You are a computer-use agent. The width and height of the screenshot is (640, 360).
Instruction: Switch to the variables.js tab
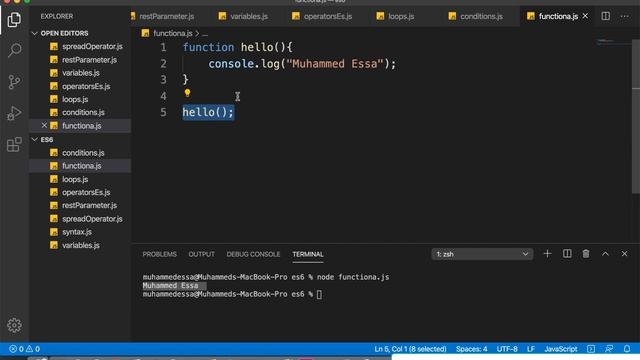click(x=243, y=16)
